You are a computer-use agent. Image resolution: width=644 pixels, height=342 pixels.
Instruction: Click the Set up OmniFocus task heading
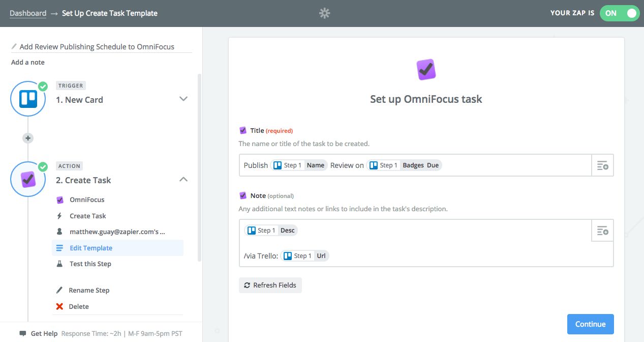pyautogui.click(x=426, y=99)
